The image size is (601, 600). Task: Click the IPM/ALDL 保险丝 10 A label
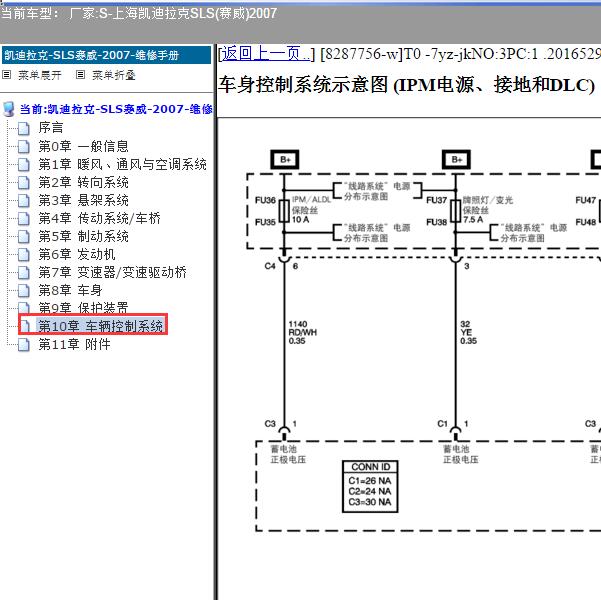(x=311, y=209)
